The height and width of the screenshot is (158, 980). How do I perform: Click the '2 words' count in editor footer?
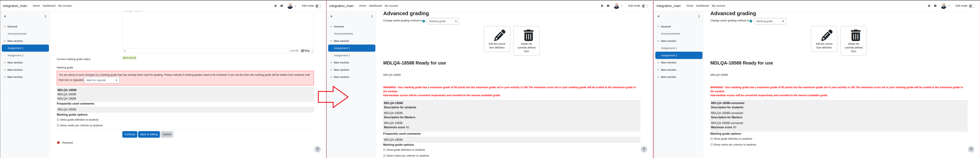coord(294,51)
